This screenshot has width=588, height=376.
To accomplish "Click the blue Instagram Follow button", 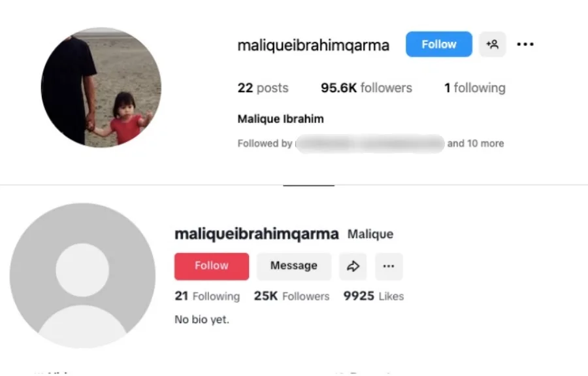I will tap(439, 44).
